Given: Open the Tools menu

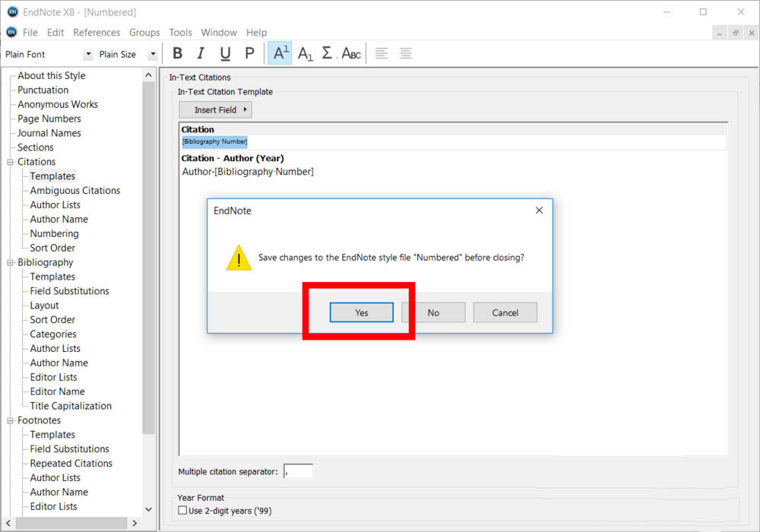Looking at the screenshot, I should pyautogui.click(x=180, y=33).
